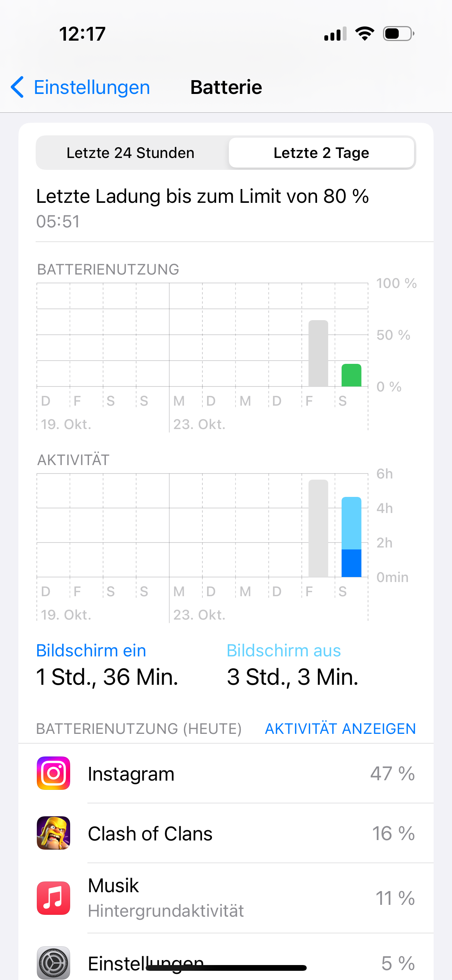Tap the back chevron arrow
Image resolution: width=452 pixels, height=980 pixels.
tap(18, 87)
